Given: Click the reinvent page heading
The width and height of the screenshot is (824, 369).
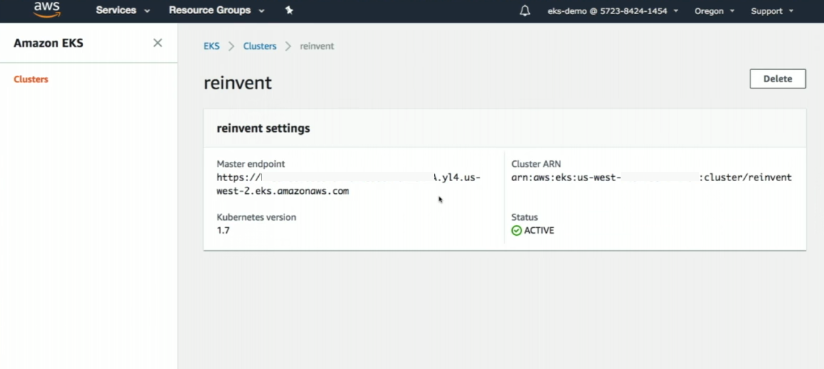Looking at the screenshot, I should pyautogui.click(x=238, y=83).
